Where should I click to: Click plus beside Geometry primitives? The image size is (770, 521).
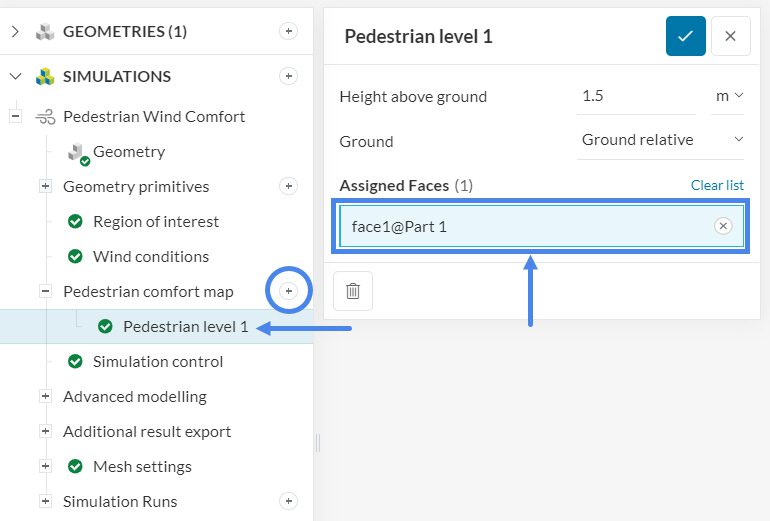click(x=288, y=186)
